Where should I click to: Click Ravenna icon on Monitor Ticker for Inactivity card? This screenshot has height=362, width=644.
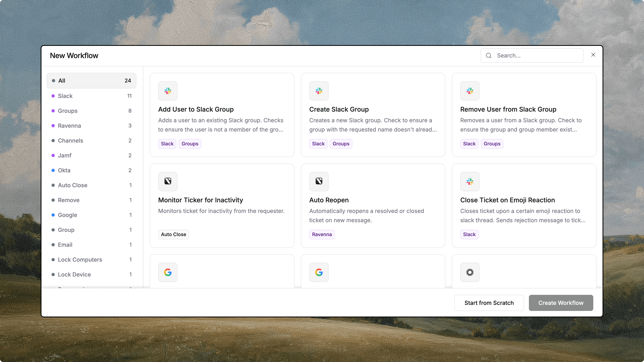tap(168, 181)
